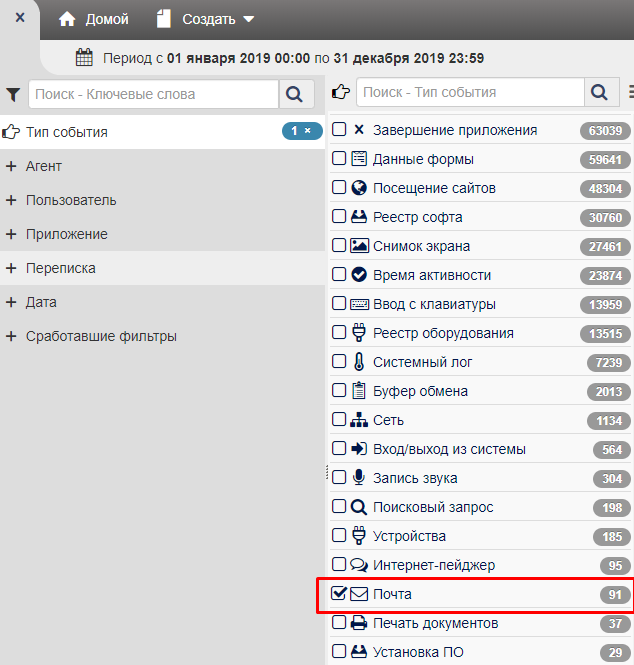Click the Системный лог thermometer icon
The height and width of the screenshot is (665, 634).
pyautogui.click(x=359, y=362)
